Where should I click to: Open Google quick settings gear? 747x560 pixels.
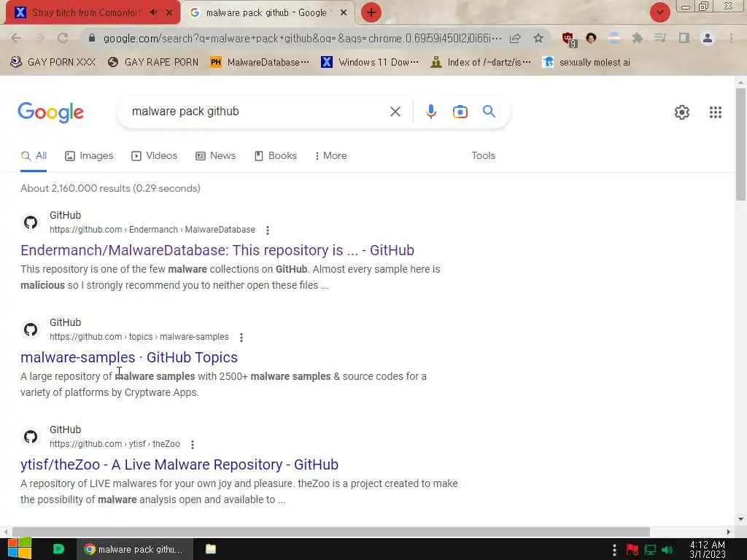pos(682,112)
